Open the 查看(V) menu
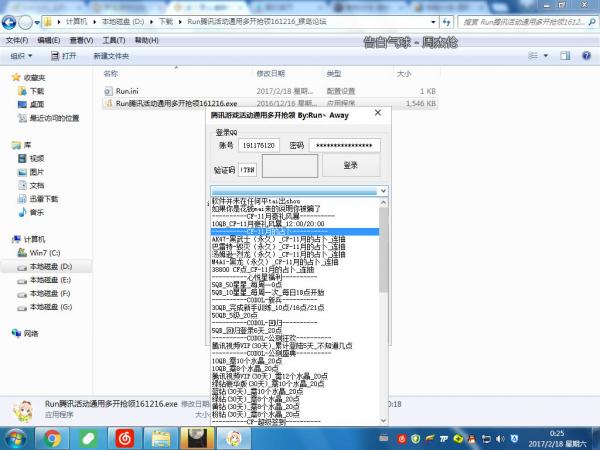 point(82,40)
